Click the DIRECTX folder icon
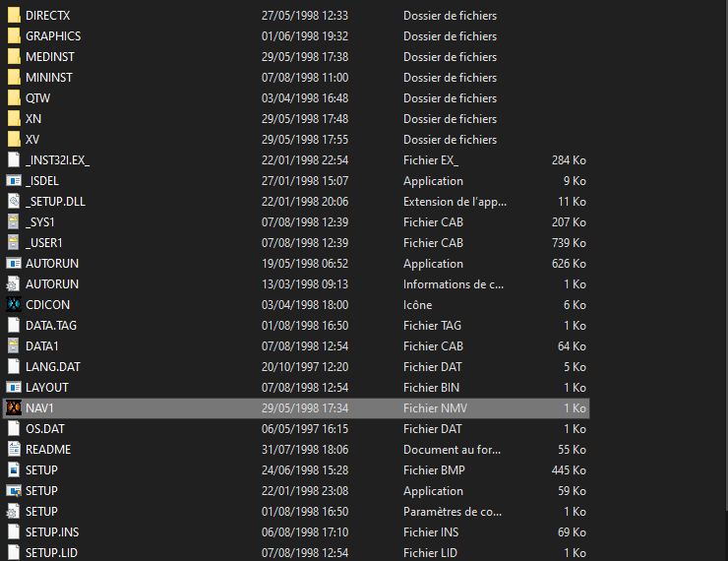This screenshot has width=728, height=561. (x=14, y=16)
